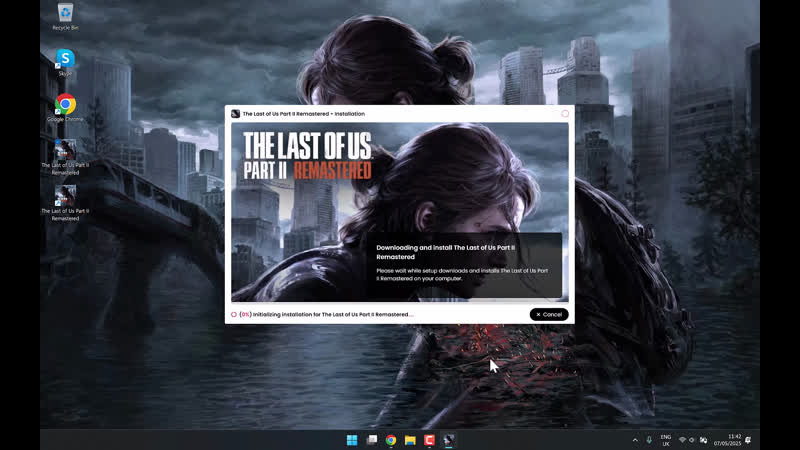
Task: Click the 0% initializing installation status text
Action: coord(327,315)
